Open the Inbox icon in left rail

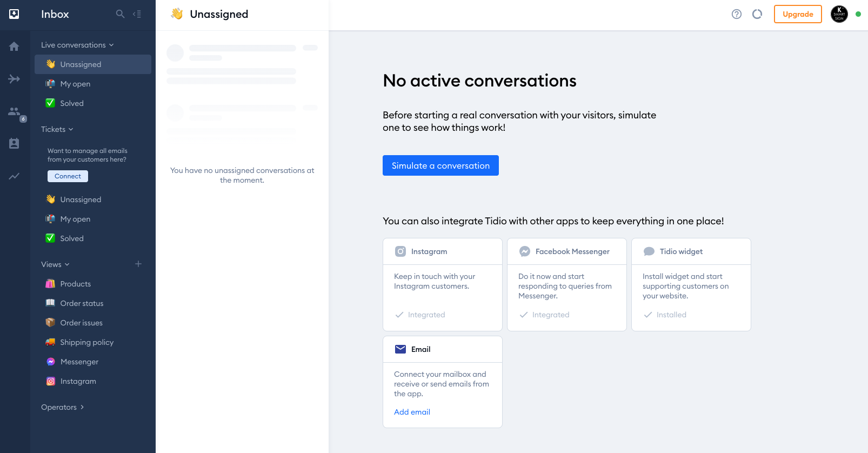point(14,14)
